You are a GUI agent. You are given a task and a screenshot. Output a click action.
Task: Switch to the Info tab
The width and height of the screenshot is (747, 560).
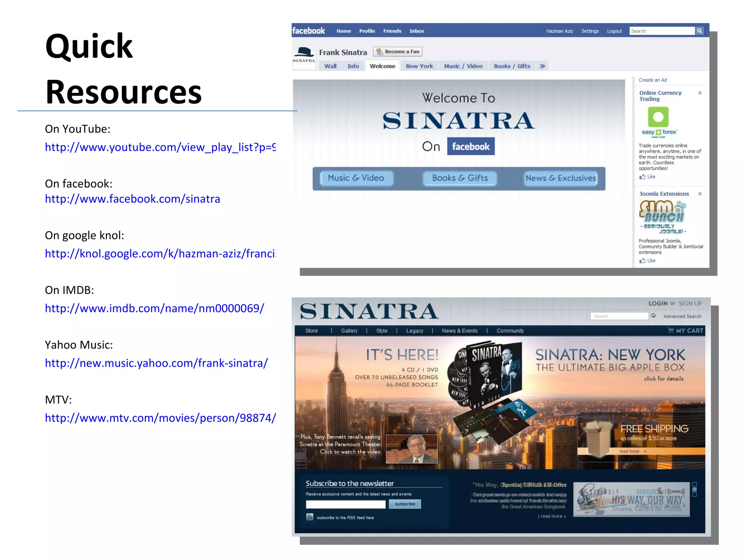(353, 66)
